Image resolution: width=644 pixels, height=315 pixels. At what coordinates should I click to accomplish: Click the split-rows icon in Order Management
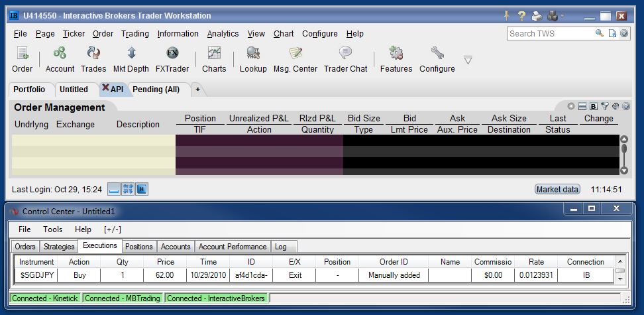point(582,107)
